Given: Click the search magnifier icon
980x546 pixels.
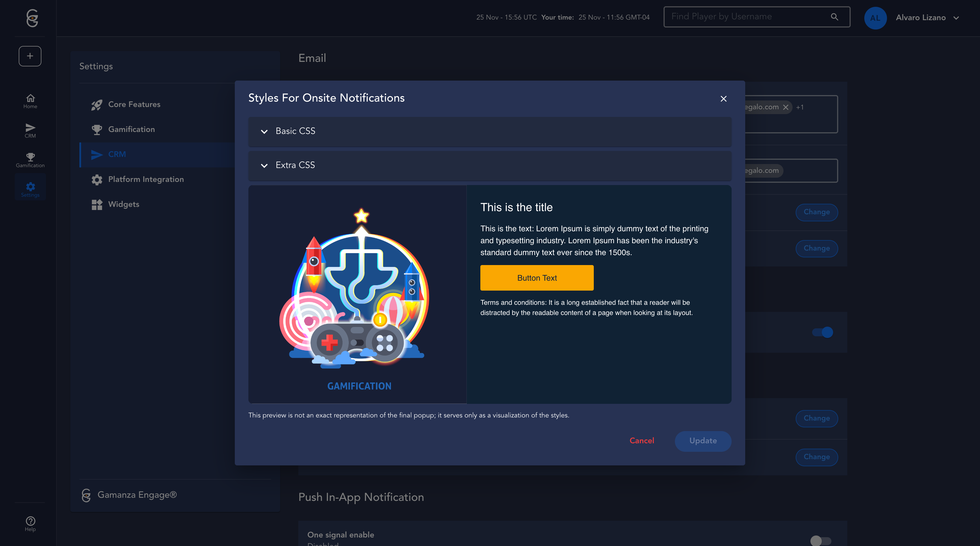Looking at the screenshot, I should pos(834,17).
